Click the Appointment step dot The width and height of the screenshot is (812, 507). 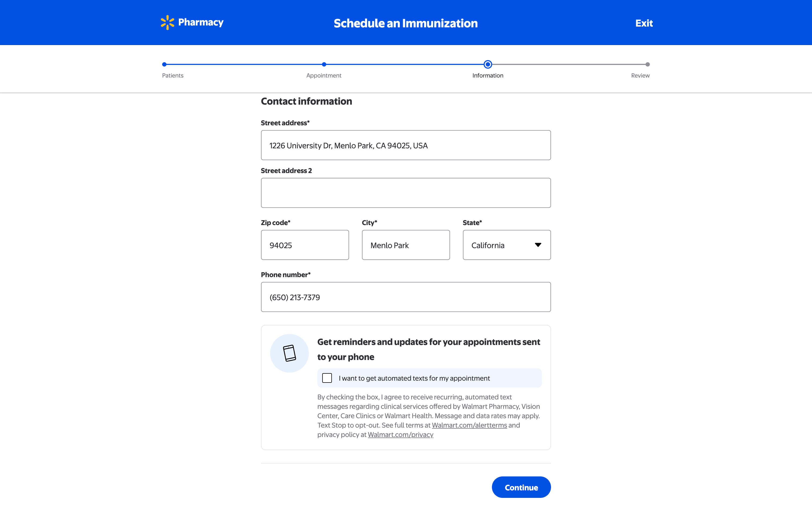(x=324, y=64)
